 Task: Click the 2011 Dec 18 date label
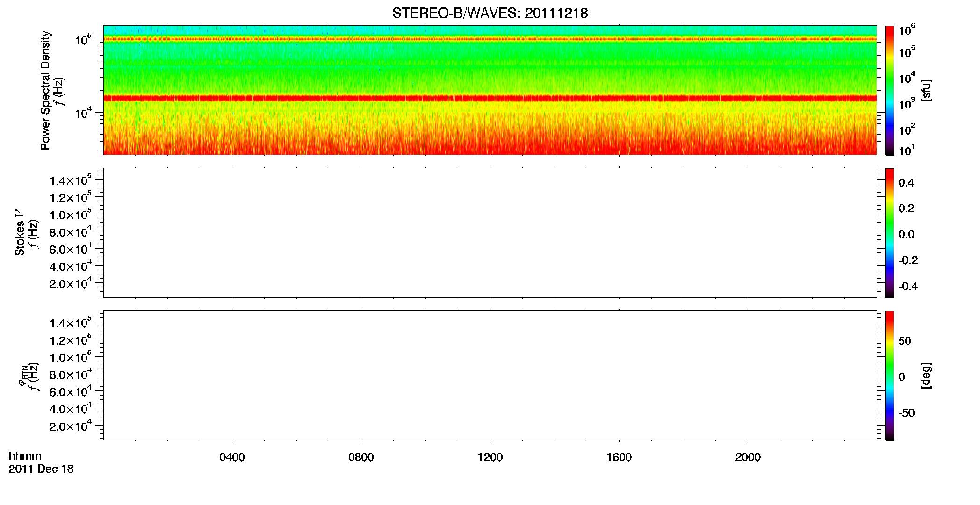pos(41,469)
